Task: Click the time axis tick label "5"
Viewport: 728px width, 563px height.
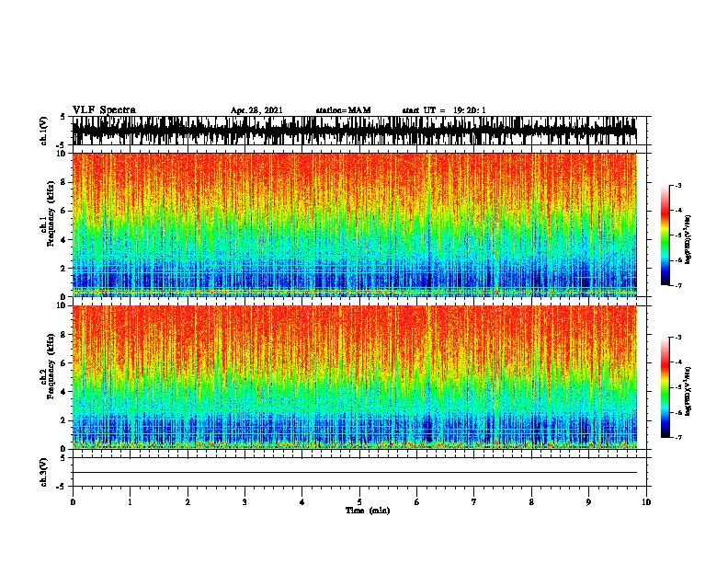Action: pyautogui.click(x=359, y=502)
